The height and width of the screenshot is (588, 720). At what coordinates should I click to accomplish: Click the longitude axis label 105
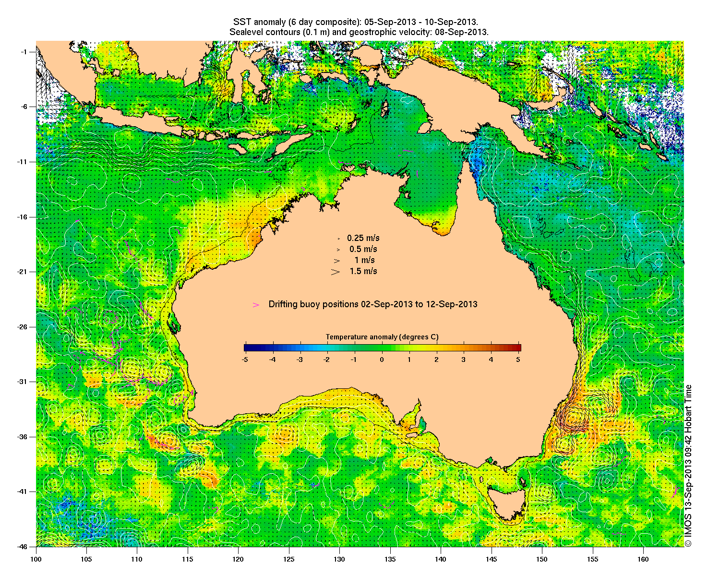point(86,559)
